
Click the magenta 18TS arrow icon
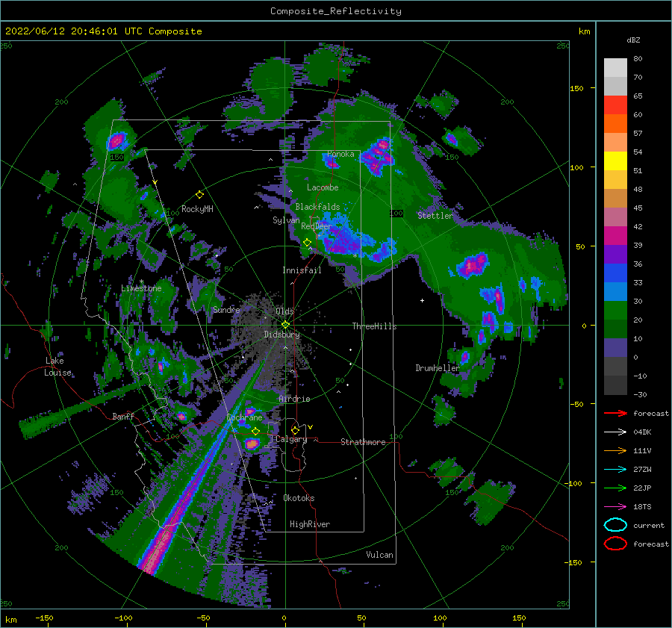click(x=615, y=507)
